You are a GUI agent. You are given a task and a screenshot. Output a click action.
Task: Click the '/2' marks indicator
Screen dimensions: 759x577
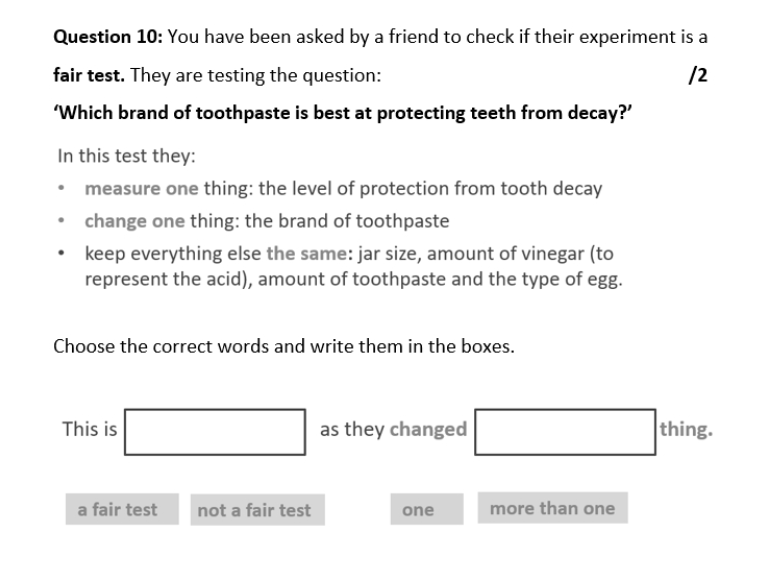coord(699,75)
